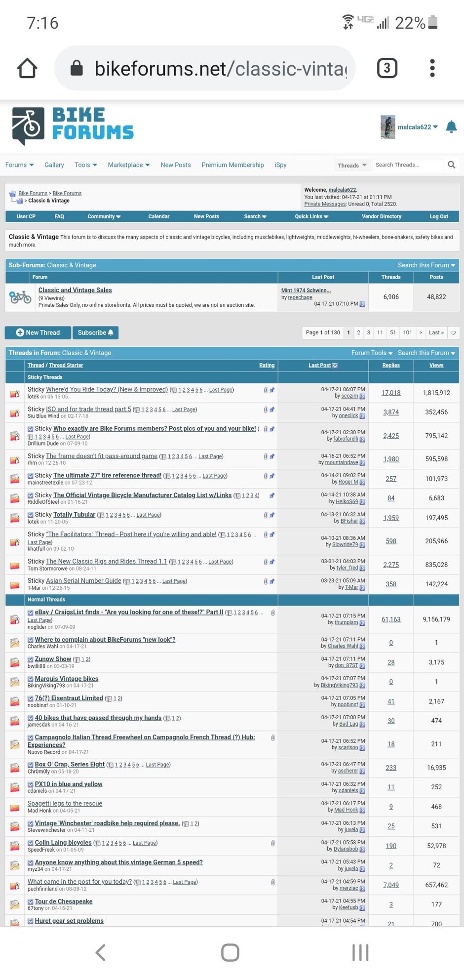
Task: Expand the Quick Links dropdown
Action: [311, 216]
